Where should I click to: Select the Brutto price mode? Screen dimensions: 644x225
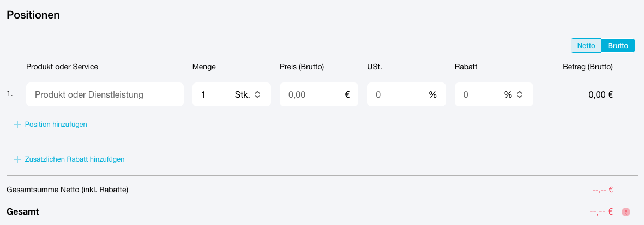[618, 46]
